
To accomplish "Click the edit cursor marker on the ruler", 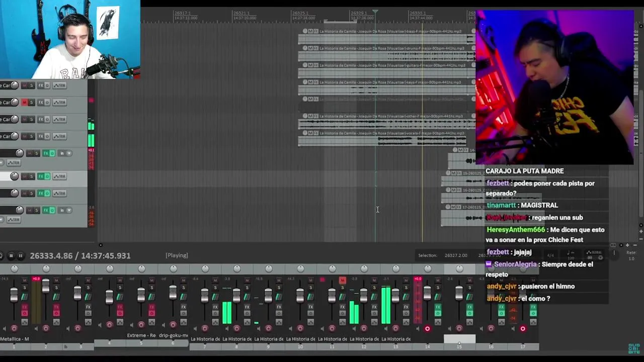I will [x=375, y=12].
